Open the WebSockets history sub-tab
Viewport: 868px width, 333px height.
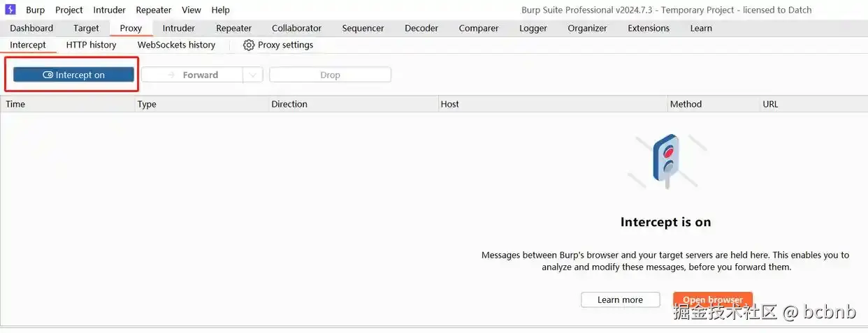point(176,45)
